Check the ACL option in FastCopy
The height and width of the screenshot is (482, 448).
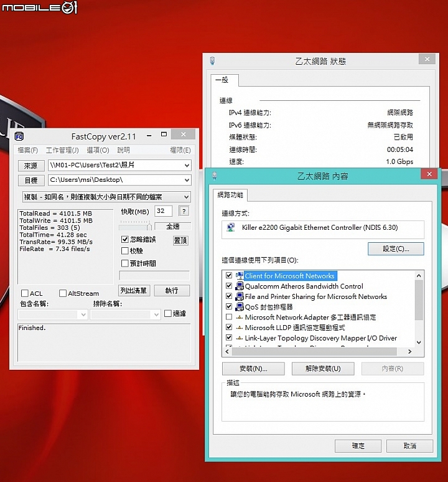25,293
